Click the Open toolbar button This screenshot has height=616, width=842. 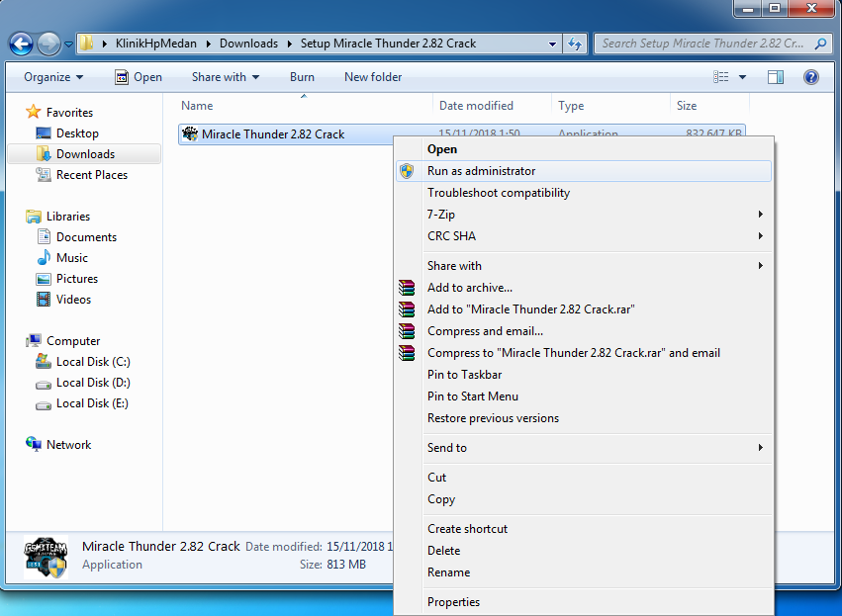click(x=138, y=77)
